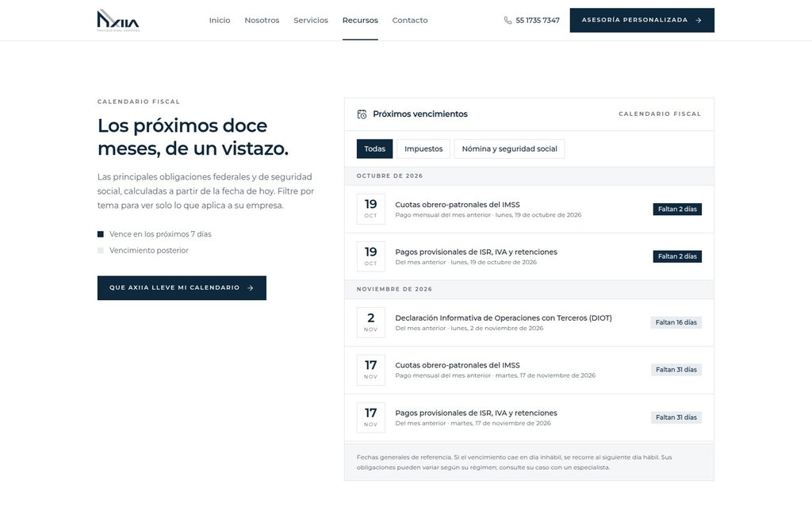Image resolution: width=812 pixels, height=508 pixels.
Task: Click Faltan 31 días badge for IMSS November
Action: [676, 370]
